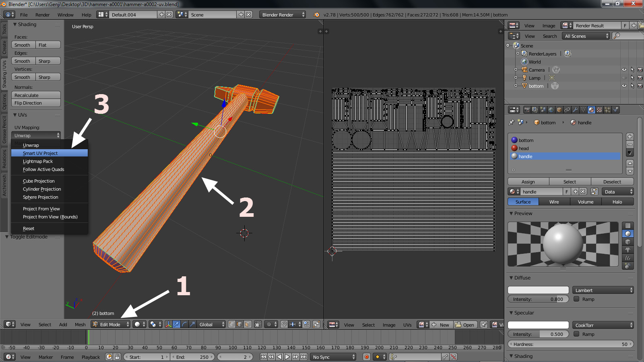The width and height of the screenshot is (644, 362).
Task: Expand the Camera item in outliner
Action: (x=516, y=70)
